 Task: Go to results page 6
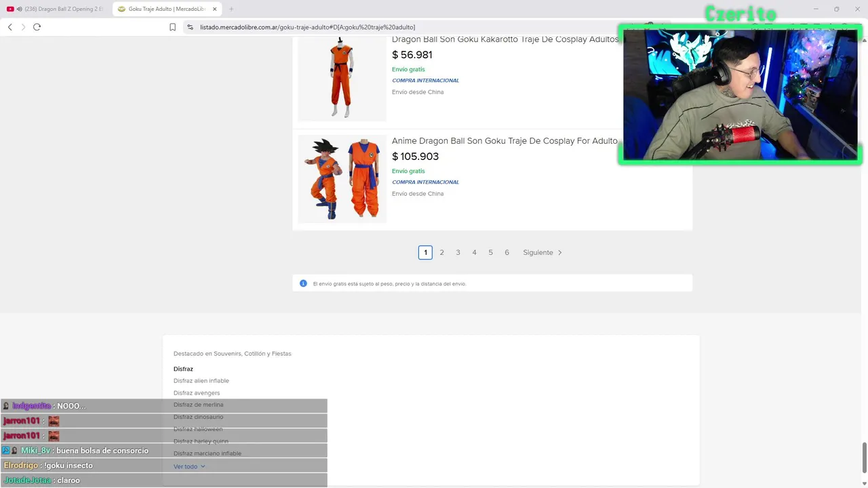[507, 252]
